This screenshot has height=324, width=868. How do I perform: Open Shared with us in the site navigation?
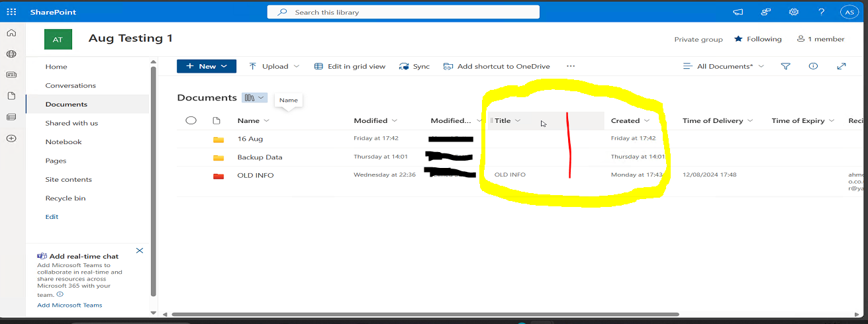[72, 123]
